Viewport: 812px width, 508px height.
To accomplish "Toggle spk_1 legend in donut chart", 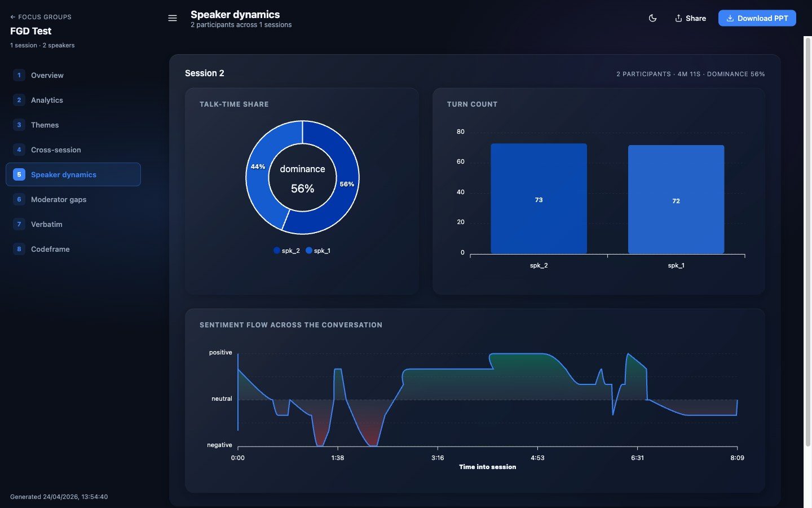I will click(x=318, y=251).
